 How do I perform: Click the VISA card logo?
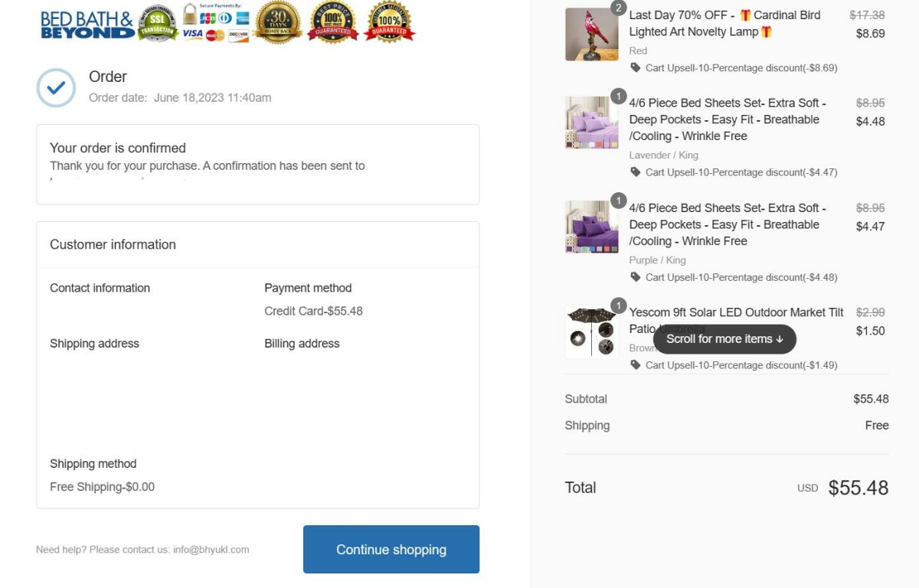coord(192,34)
